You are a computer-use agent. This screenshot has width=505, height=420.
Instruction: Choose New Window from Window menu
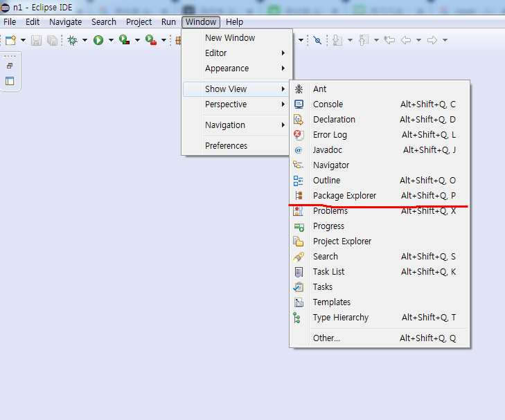click(237, 37)
